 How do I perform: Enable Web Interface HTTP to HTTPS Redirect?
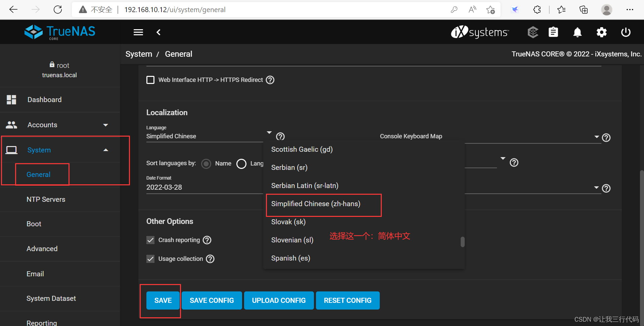150,80
